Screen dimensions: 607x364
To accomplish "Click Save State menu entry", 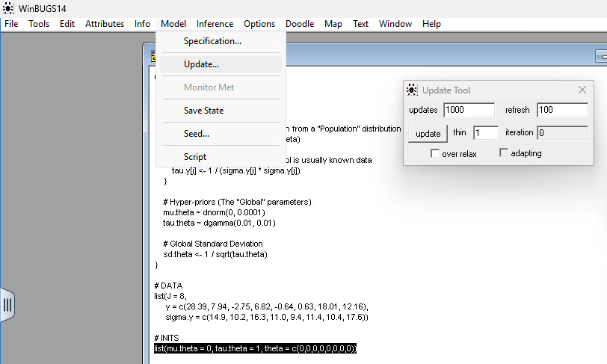I will pos(203,111).
